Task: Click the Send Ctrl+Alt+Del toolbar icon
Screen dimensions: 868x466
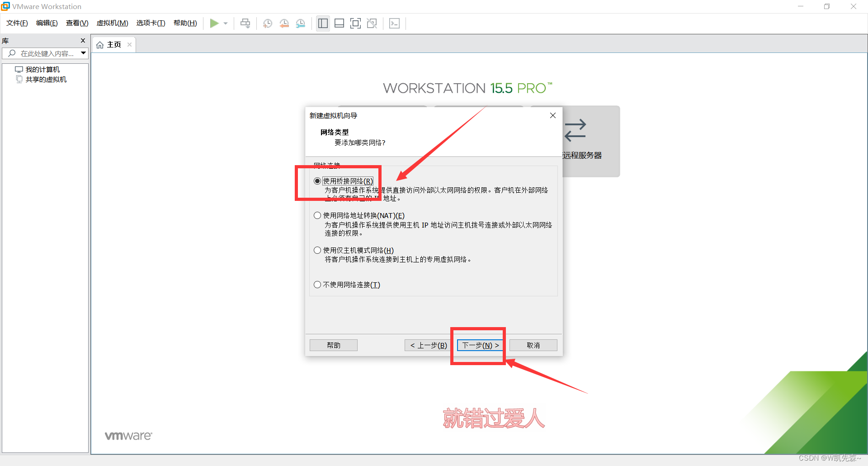Action: coord(245,23)
